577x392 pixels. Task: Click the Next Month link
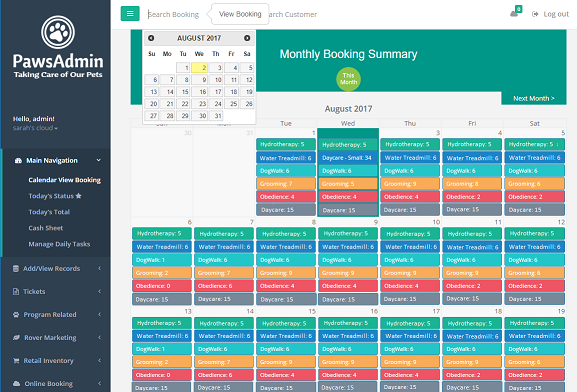point(534,98)
